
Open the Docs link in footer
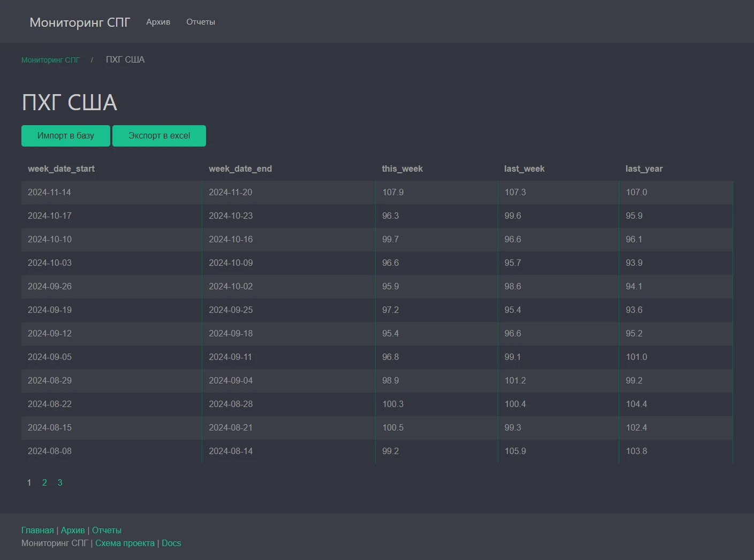pos(171,543)
